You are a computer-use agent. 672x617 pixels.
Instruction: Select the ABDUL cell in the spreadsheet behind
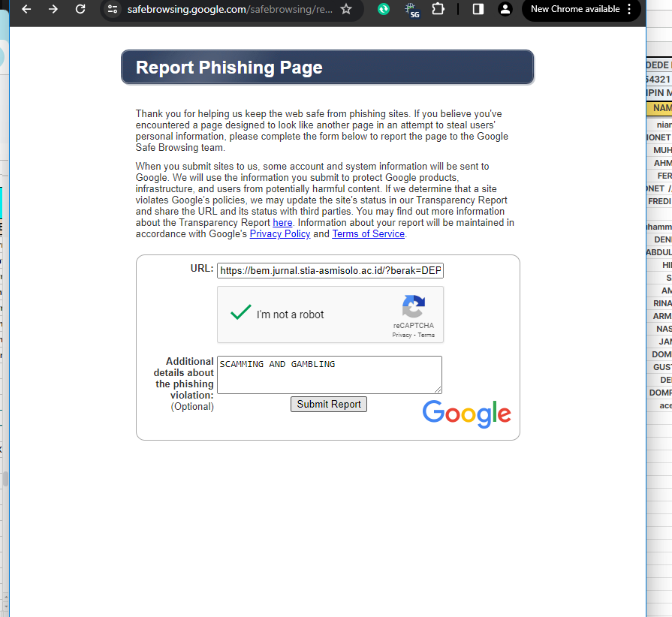tap(659, 252)
